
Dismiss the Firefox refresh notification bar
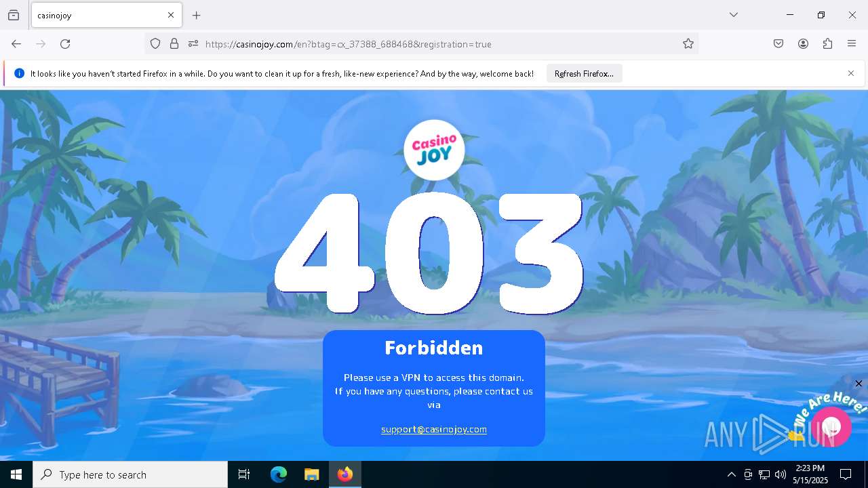pyautogui.click(x=851, y=73)
